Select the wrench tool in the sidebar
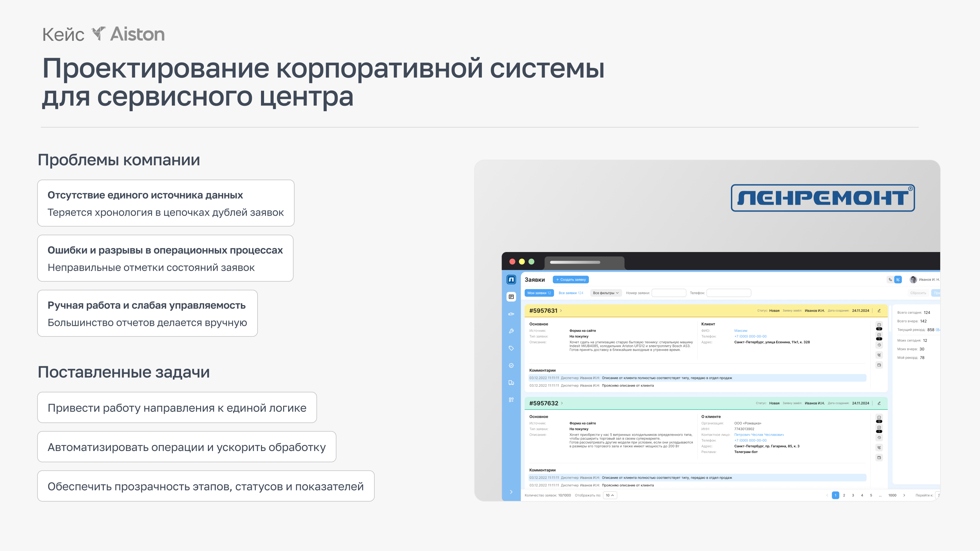 (x=512, y=331)
